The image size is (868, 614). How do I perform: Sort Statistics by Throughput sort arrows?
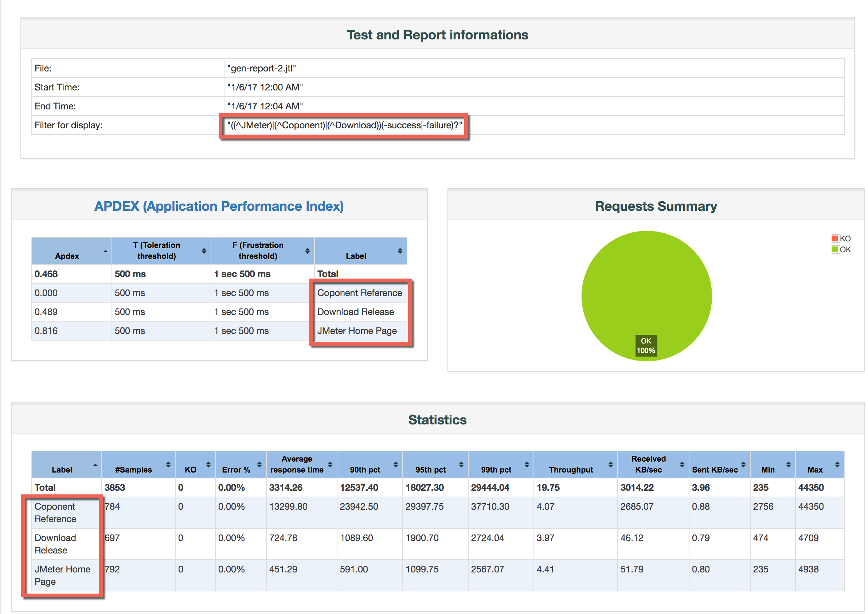click(x=610, y=464)
